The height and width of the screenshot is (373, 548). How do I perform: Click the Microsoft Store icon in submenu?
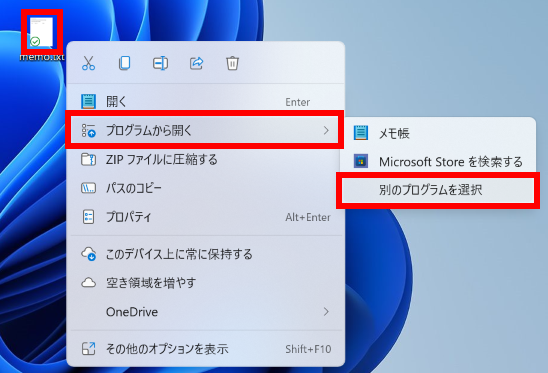tap(361, 162)
